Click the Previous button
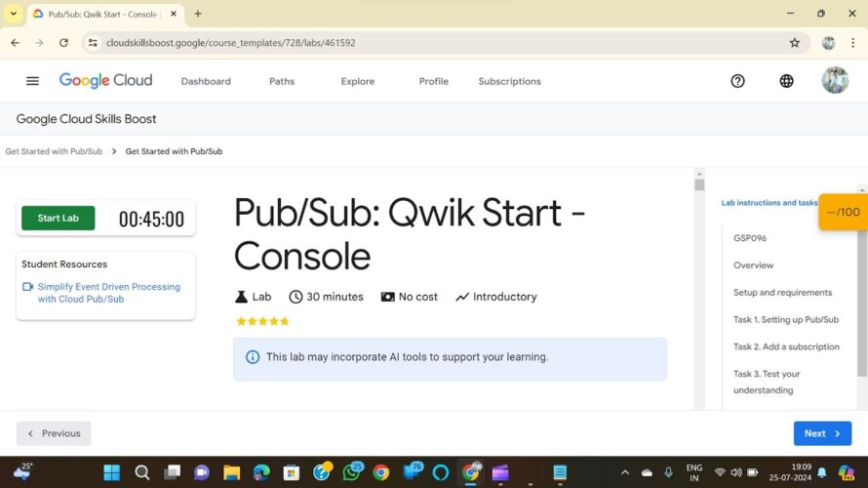The height and width of the screenshot is (488, 868). (54, 433)
